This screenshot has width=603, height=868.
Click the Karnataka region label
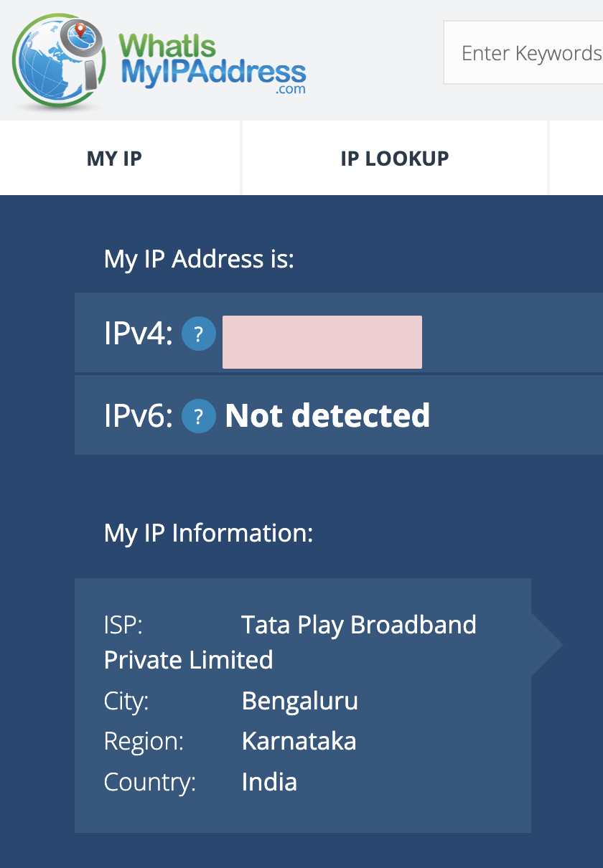pos(299,742)
